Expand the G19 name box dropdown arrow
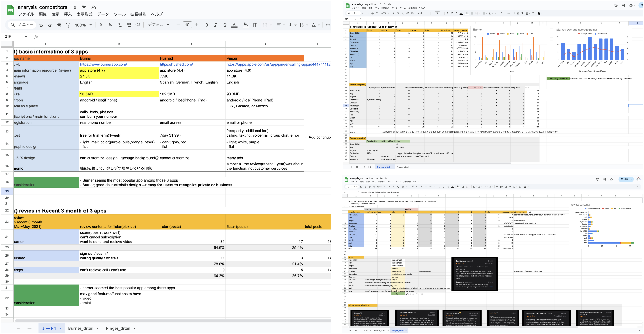644x334 pixels. pyautogui.click(x=26, y=37)
